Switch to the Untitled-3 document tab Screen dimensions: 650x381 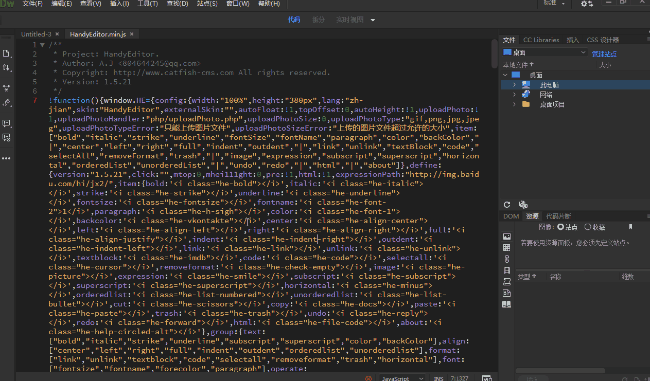[36, 34]
